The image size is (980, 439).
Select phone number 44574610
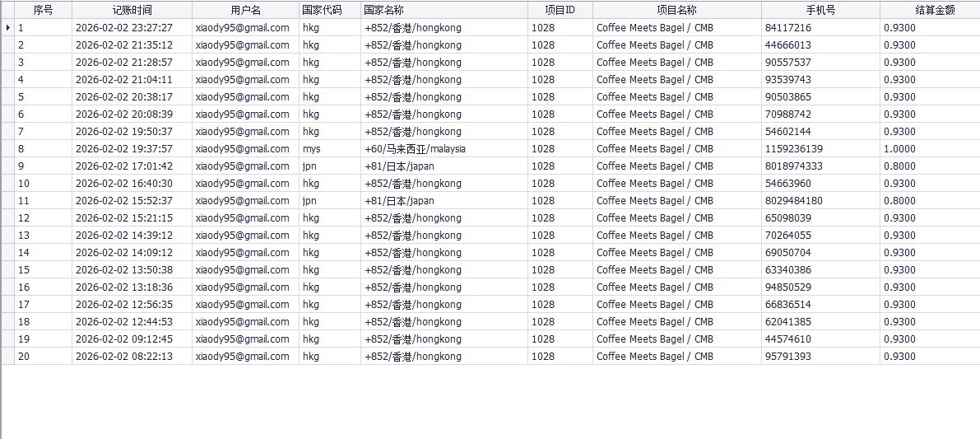pyautogui.click(x=788, y=339)
